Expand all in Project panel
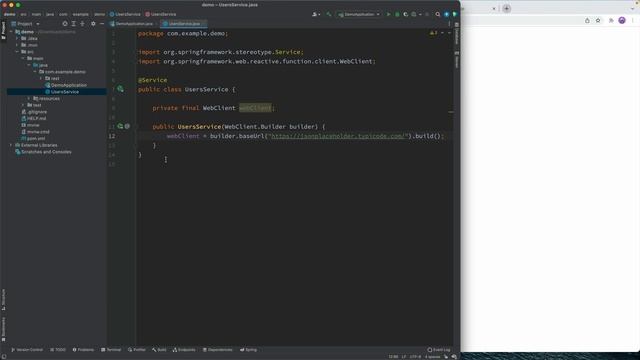Screen dimensions: 640x360 [73, 24]
